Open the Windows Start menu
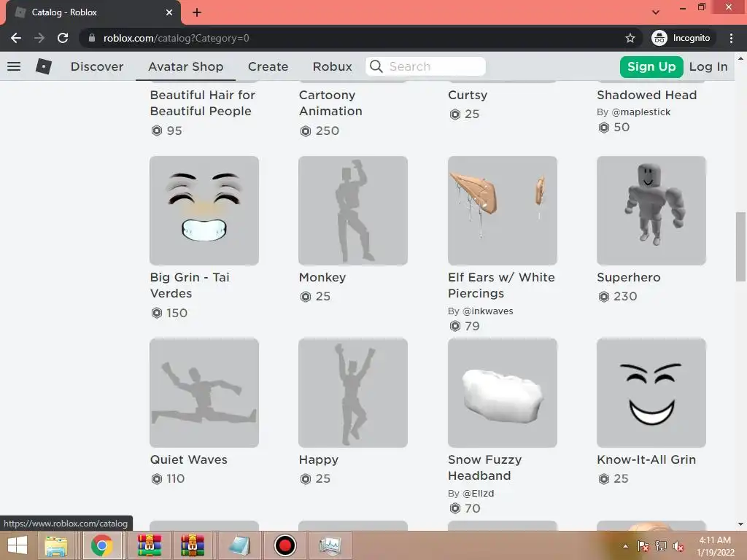 (x=18, y=545)
